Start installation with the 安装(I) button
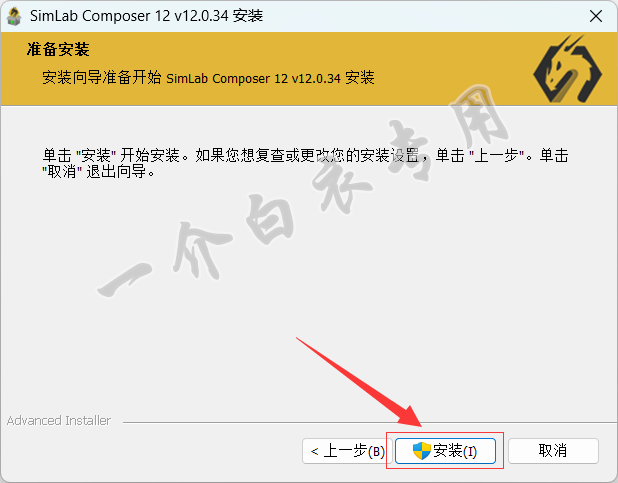Screen dimensions: 618x483 point(445,451)
